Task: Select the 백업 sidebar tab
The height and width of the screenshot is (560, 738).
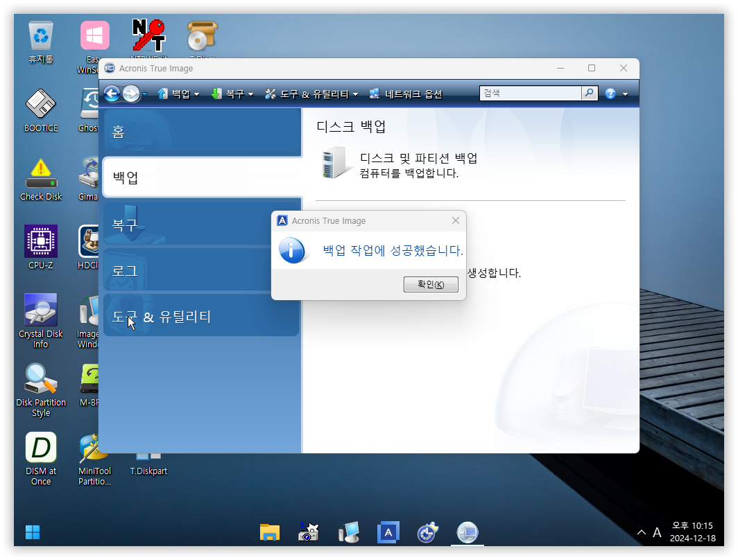Action: [x=203, y=177]
